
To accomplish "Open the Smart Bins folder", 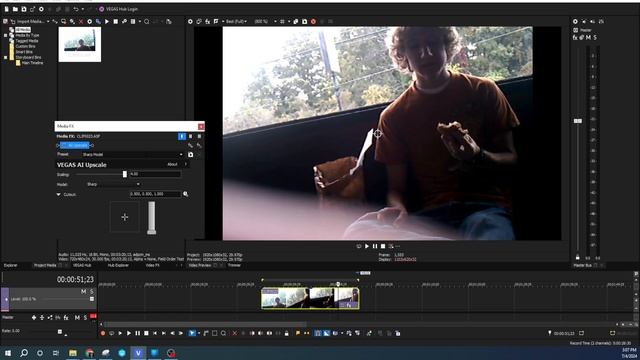I will click(24, 52).
